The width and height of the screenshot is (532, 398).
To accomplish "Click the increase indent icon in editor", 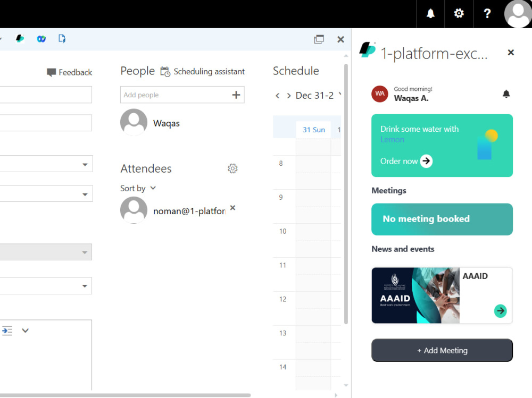I will pos(7,331).
